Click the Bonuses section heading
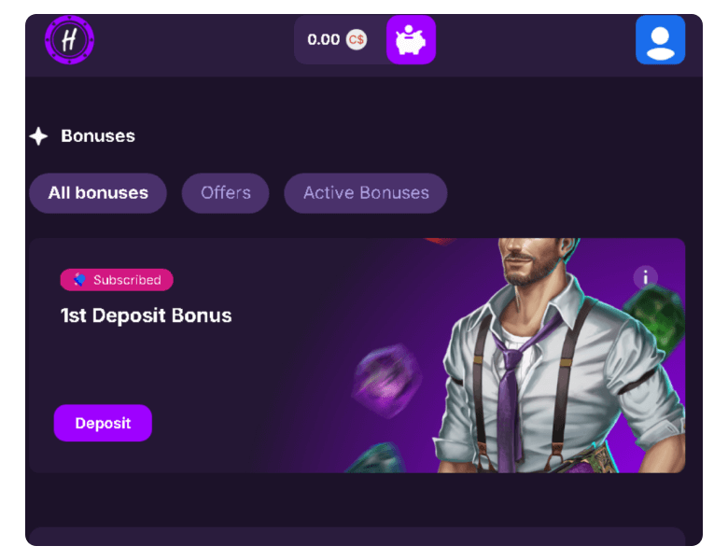Viewport: 728px width, 560px height. pyautogui.click(x=98, y=136)
